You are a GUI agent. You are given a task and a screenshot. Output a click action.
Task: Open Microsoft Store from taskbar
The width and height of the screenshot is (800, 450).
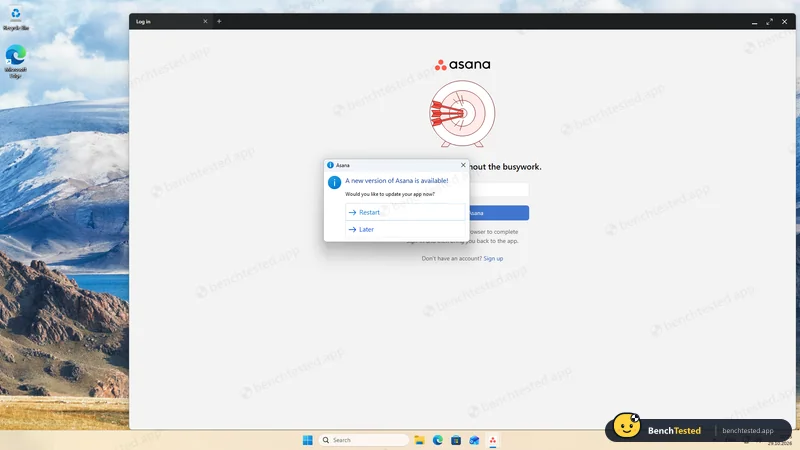coord(456,440)
